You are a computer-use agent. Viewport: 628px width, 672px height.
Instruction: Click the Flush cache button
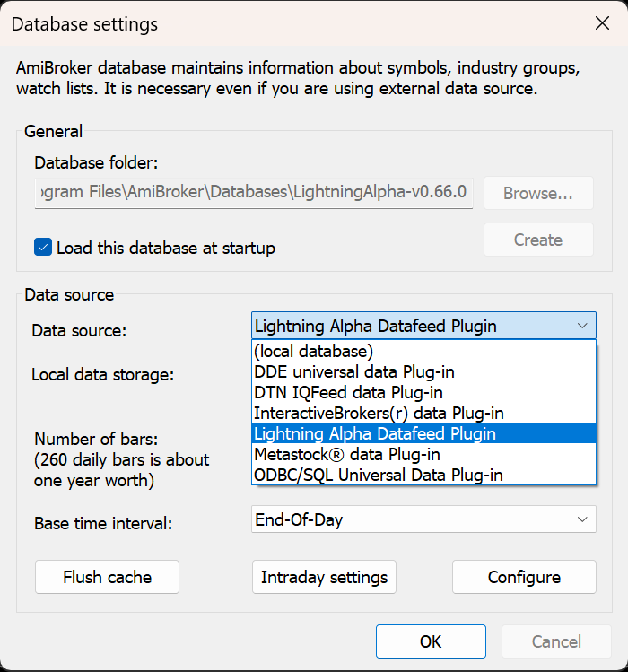[107, 577]
